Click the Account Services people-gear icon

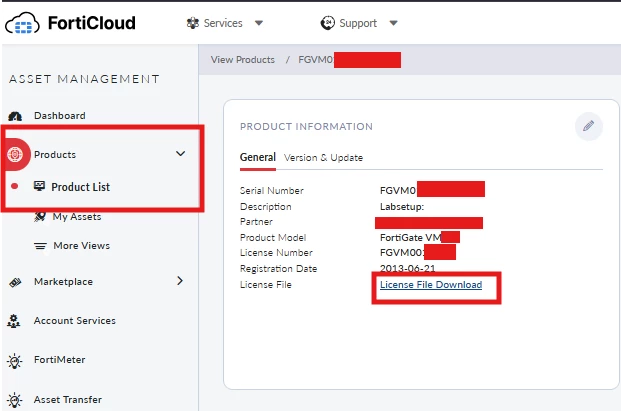click(14, 321)
